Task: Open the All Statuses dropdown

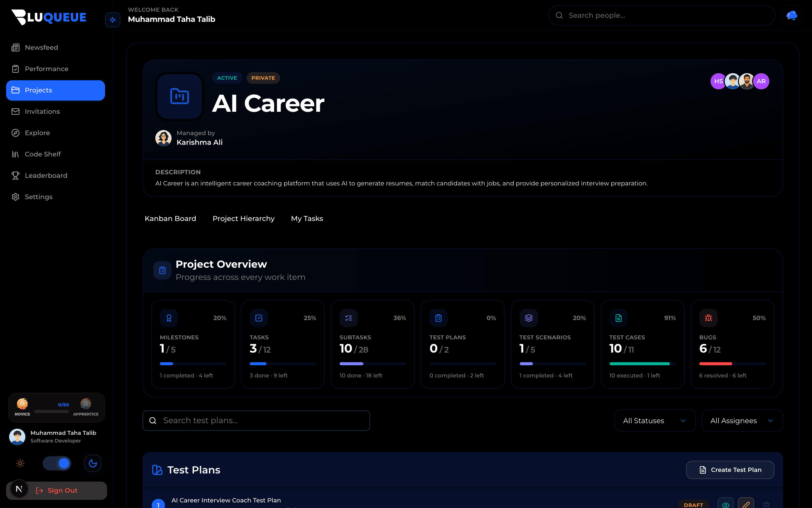Action: point(655,421)
